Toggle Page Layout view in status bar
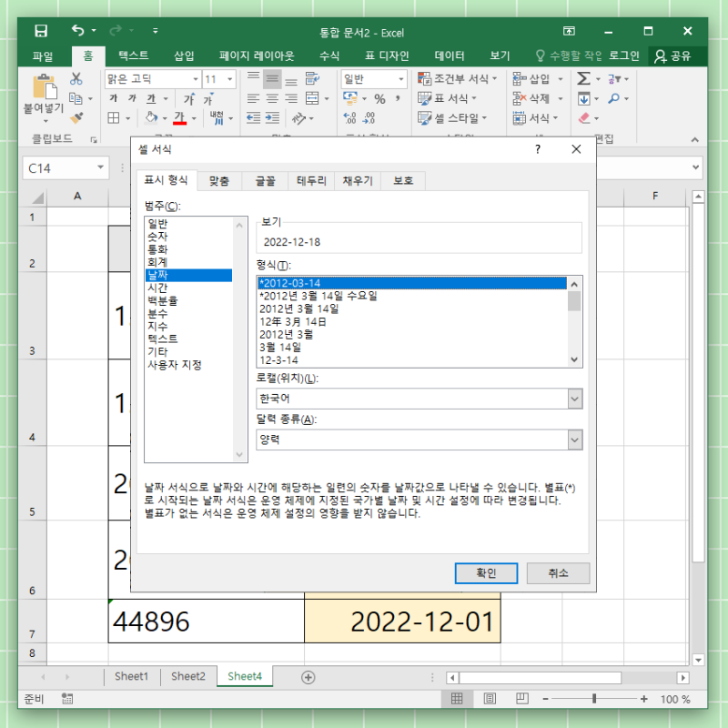Screen dimensions: 728x728 click(490, 698)
